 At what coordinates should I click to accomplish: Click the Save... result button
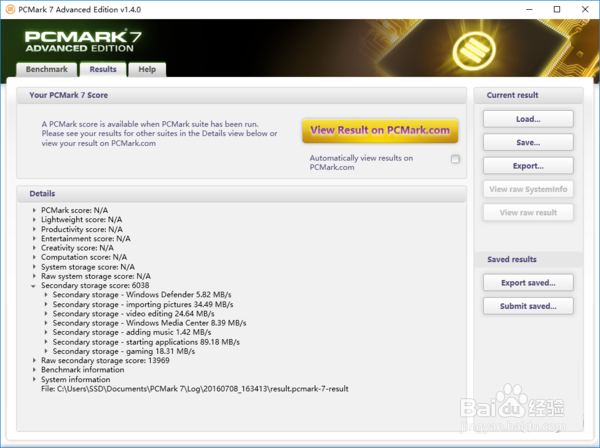point(528,142)
